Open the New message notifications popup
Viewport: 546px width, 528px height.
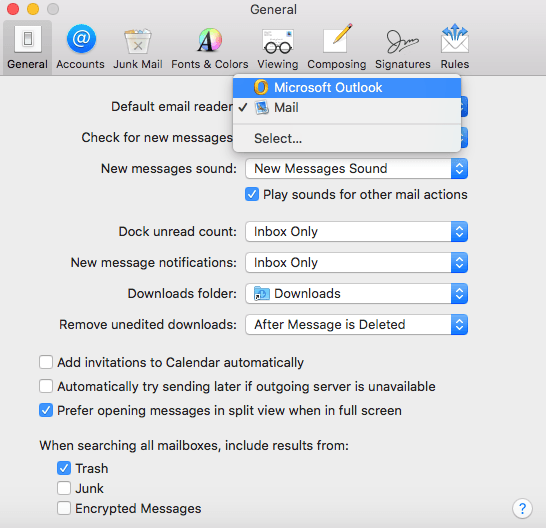point(356,263)
